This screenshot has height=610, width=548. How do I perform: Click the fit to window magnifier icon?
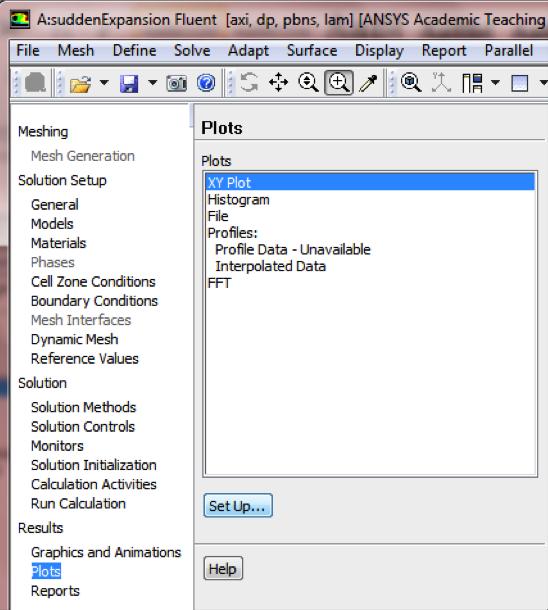(x=411, y=82)
